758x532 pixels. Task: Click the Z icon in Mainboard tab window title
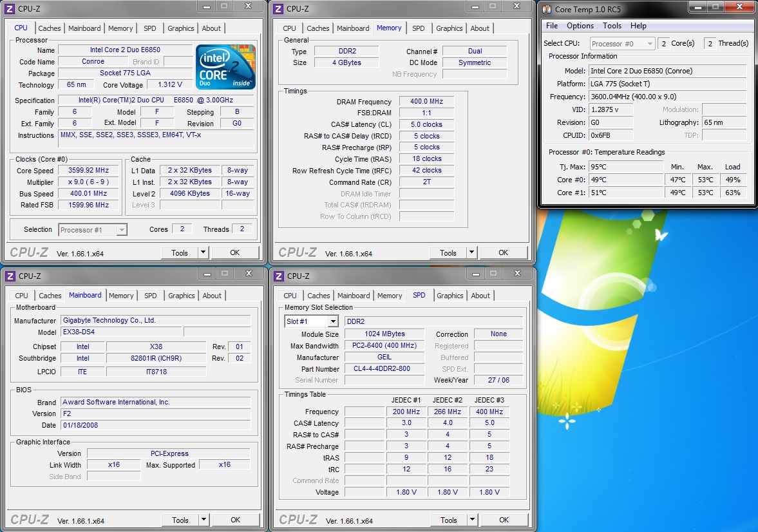(10, 276)
